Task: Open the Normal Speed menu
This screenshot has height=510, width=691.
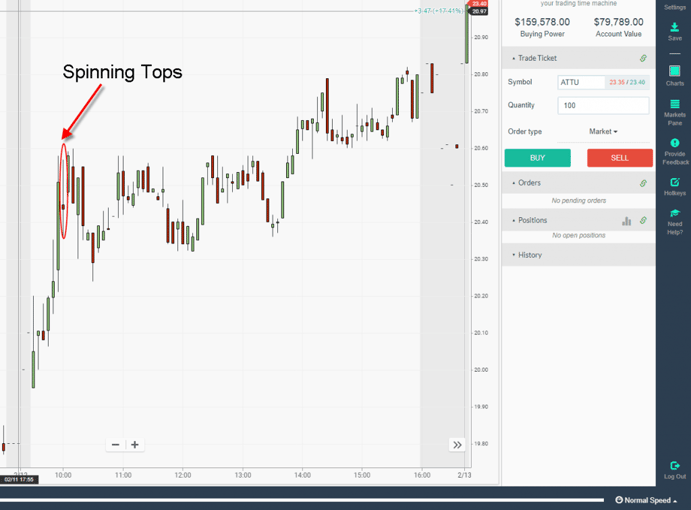Action: pyautogui.click(x=646, y=500)
